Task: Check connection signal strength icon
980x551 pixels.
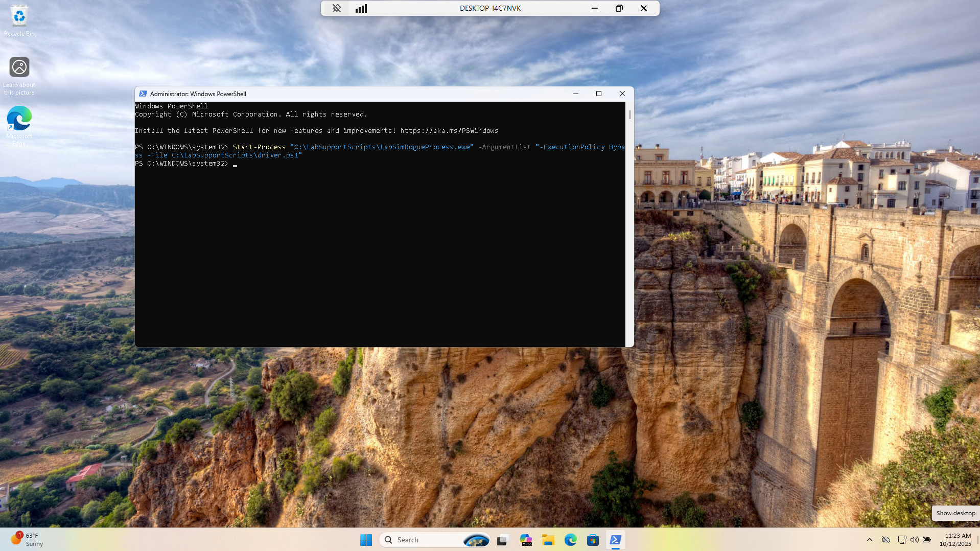Action: [361, 8]
